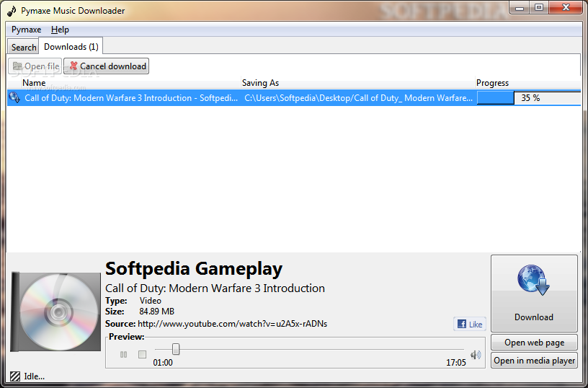Click the preview seek slider handle
The width and height of the screenshot is (588, 388).
(176, 349)
